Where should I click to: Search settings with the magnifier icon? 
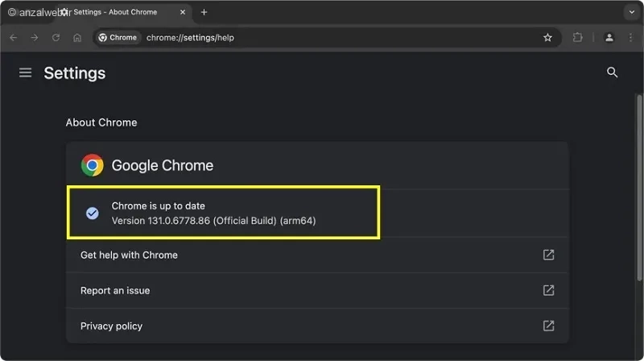(612, 73)
